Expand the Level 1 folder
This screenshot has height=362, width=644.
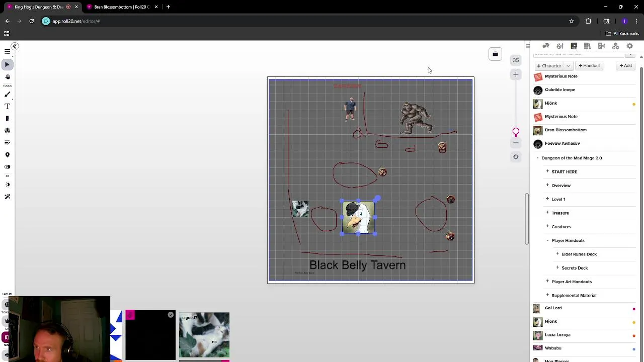[547, 199]
